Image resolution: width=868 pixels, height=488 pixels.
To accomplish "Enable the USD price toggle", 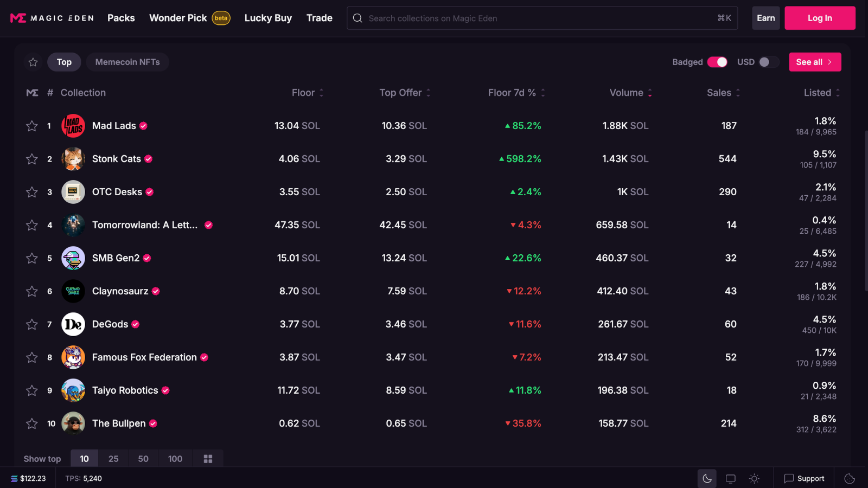I will (x=769, y=62).
